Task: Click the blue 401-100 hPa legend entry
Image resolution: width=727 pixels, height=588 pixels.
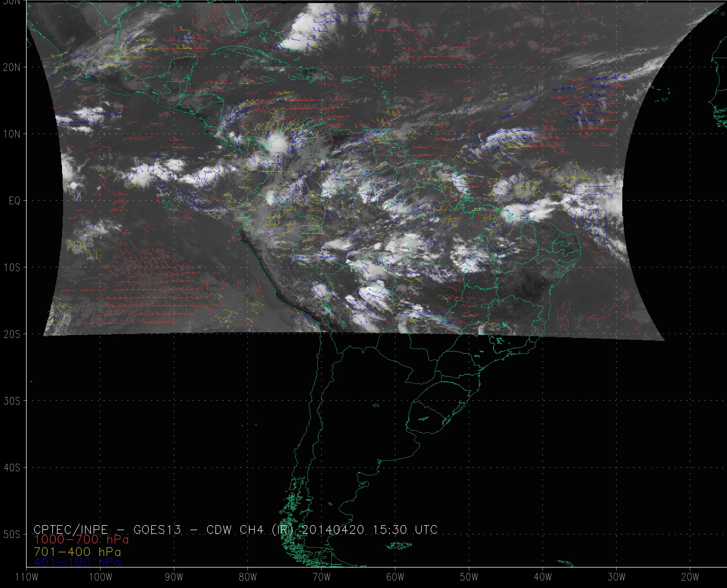Action: [x=77, y=563]
